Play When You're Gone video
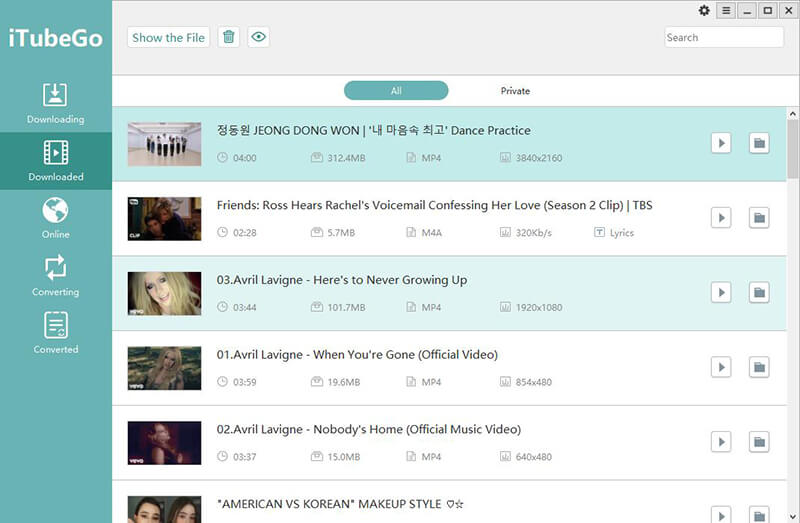Image resolution: width=800 pixels, height=523 pixels. [721, 367]
